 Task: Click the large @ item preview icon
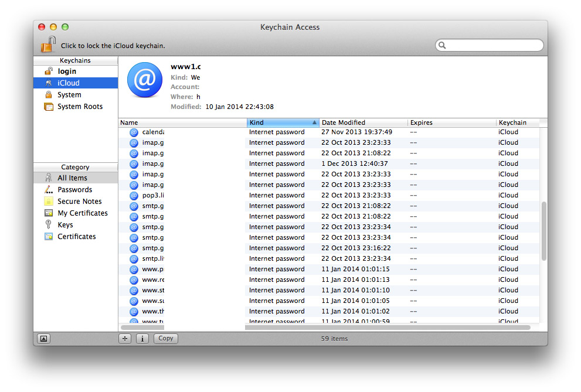pos(144,80)
